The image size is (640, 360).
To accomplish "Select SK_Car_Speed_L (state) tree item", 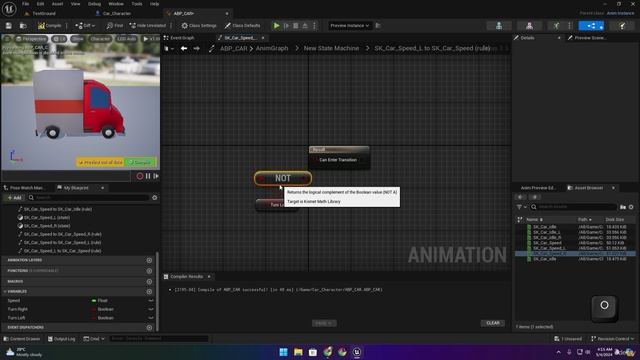I will 47,218.
